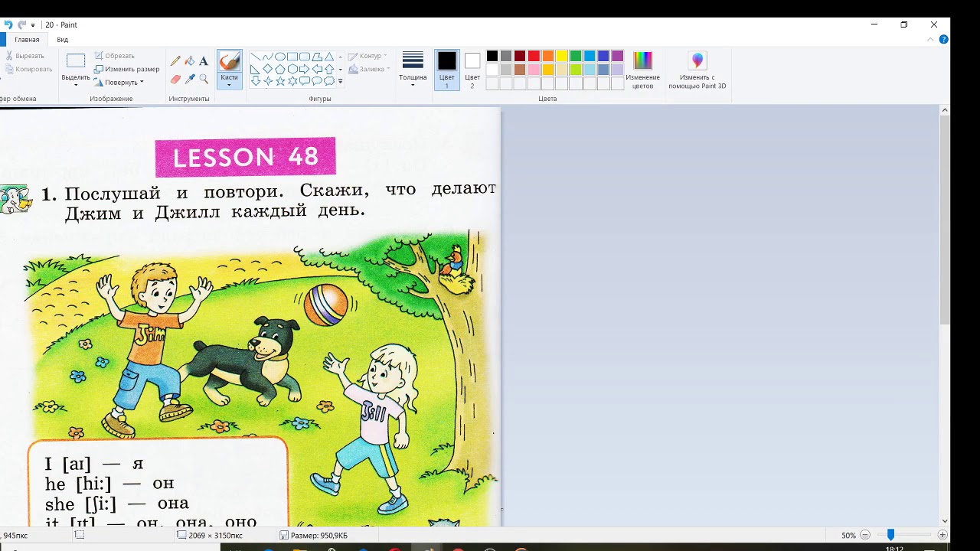Click the striped ball in the picture
980x551 pixels.
[x=326, y=305]
